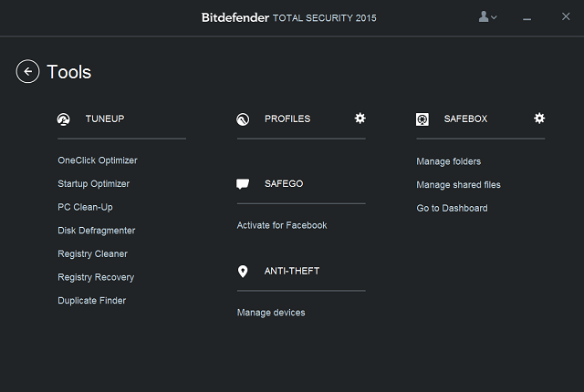Click the Anti-Theft location pin icon
This screenshot has width=584, height=392.
[x=243, y=271]
